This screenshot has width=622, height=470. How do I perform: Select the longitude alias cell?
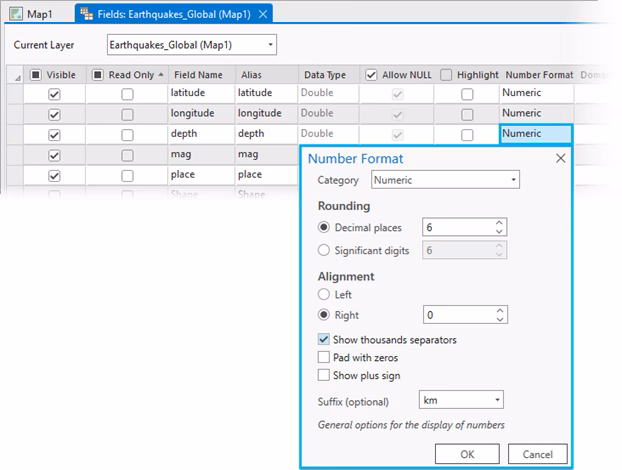[267, 114]
